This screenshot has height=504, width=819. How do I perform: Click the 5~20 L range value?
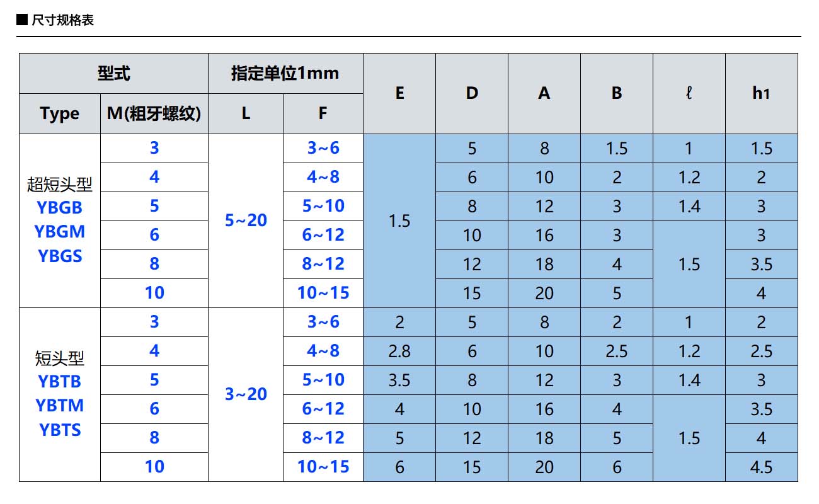[246, 220]
